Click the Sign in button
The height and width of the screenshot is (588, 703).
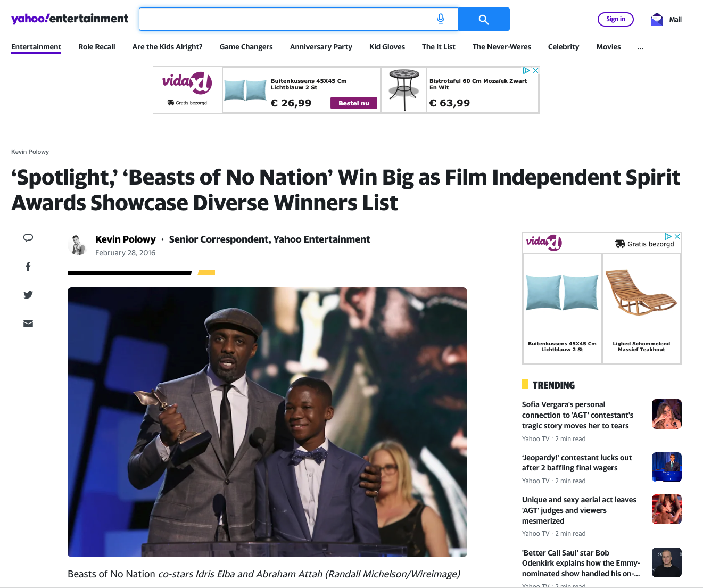coord(615,19)
